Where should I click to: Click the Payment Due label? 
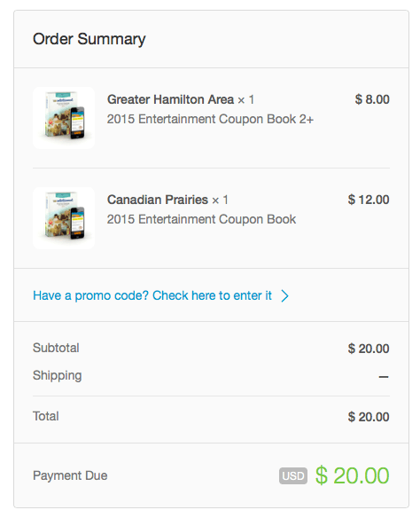70,475
